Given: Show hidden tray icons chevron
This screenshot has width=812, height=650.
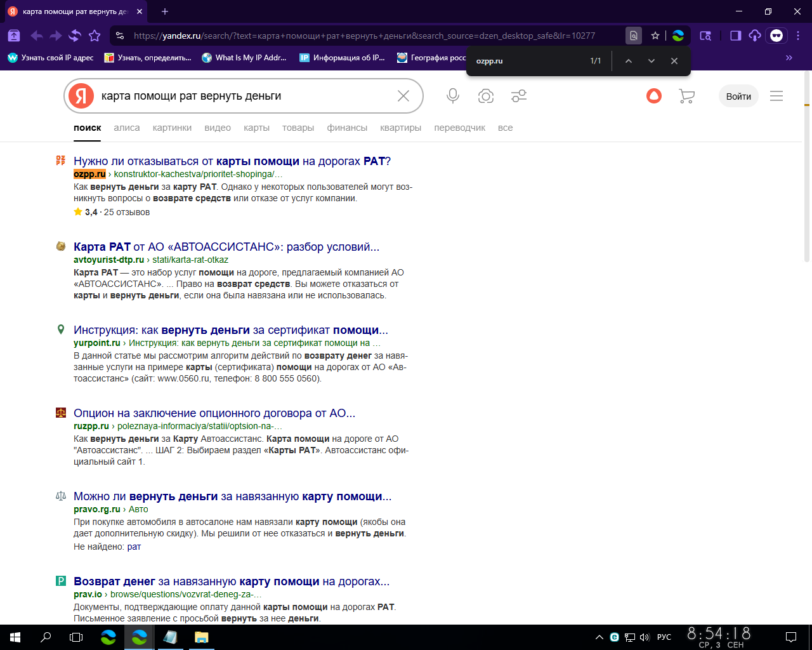Looking at the screenshot, I should [599, 637].
